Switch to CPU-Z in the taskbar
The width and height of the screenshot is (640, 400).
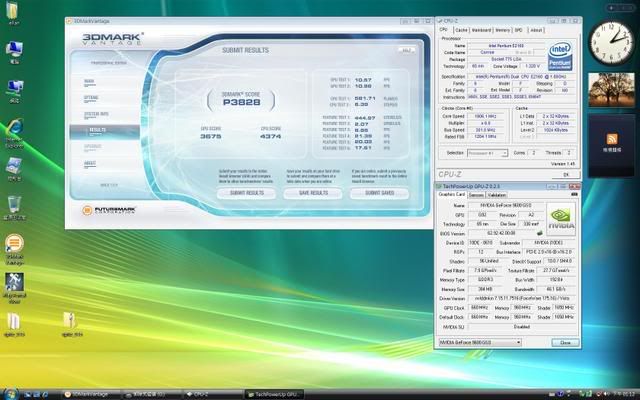(213, 395)
